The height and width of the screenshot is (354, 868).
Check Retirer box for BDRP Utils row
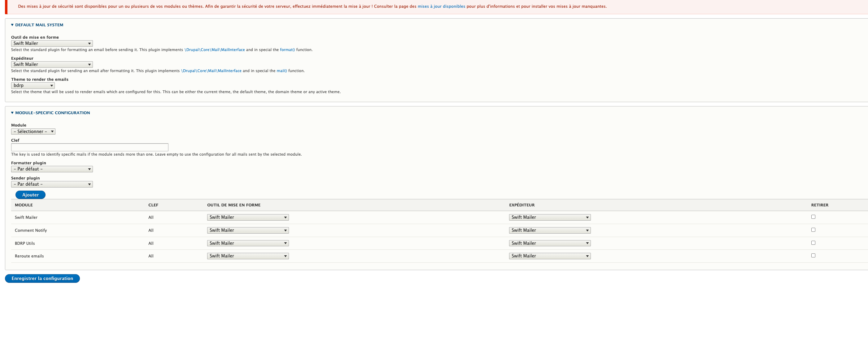coord(813,243)
